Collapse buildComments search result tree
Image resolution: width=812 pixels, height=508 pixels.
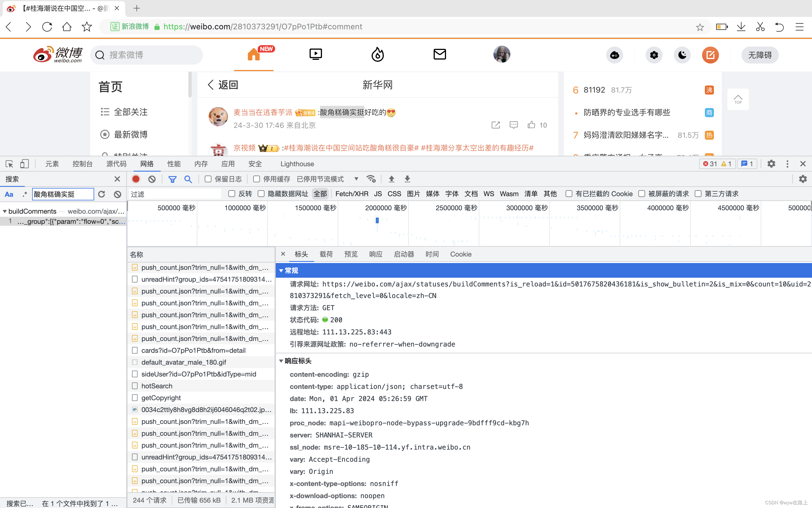(4, 211)
